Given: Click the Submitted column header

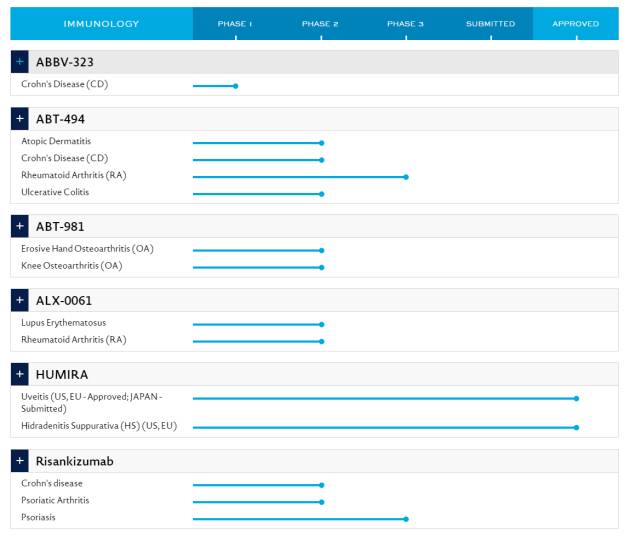Looking at the screenshot, I should click(490, 23).
